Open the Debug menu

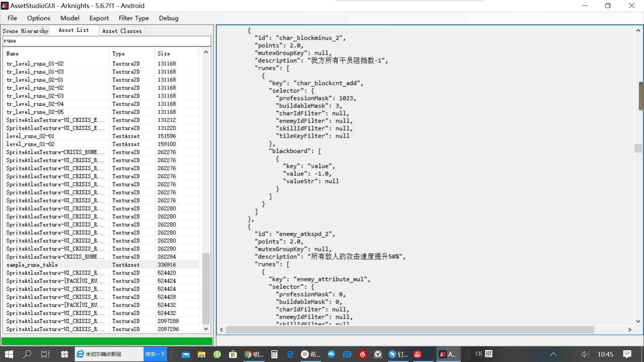(168, 18)
